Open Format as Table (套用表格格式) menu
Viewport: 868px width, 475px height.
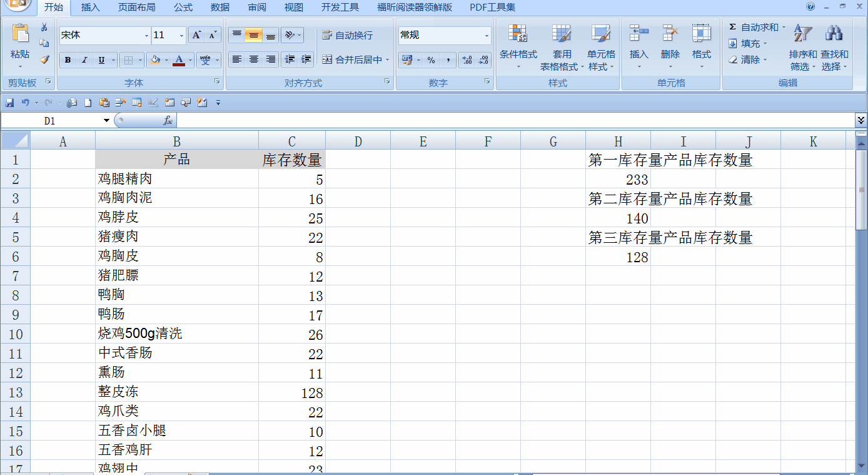click(562, 47)
